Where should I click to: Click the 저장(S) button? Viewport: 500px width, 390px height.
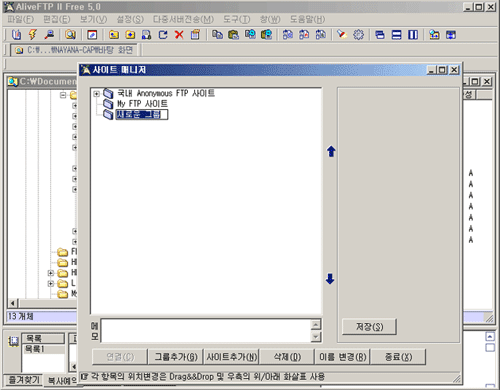click(370, 326)
